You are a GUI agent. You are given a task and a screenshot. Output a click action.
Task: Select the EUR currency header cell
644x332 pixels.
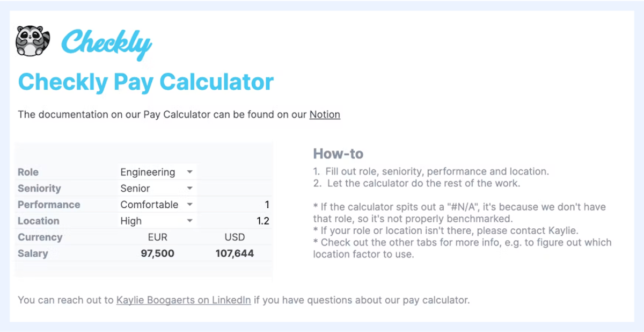tap(158, 237)
